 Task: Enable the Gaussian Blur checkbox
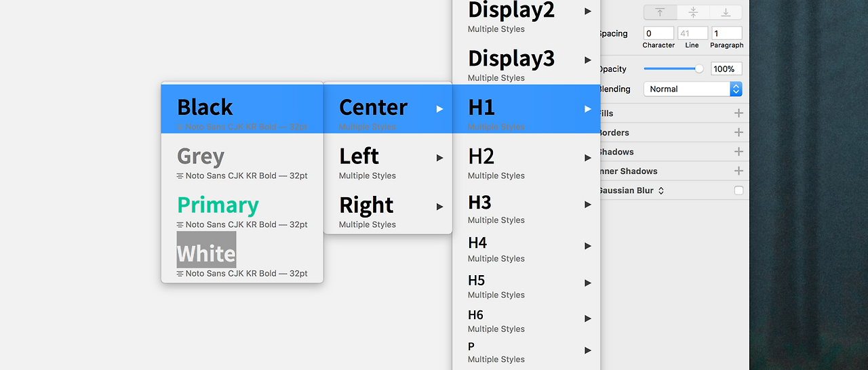(738, 190)
